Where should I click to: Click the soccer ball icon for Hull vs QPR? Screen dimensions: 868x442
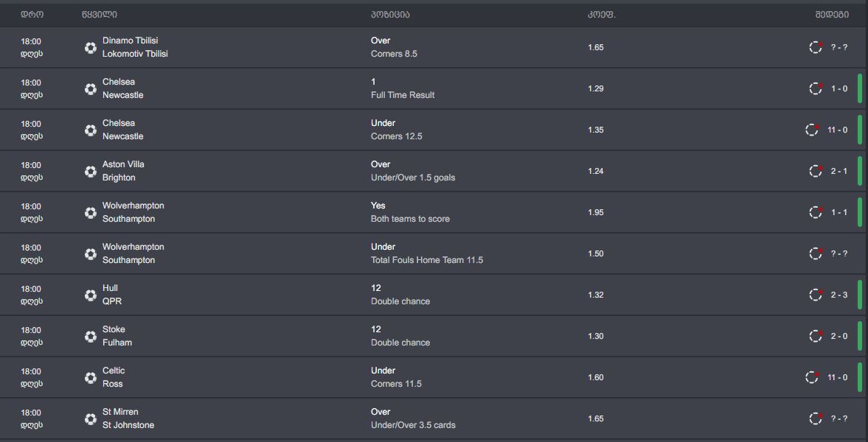tap(91, 295)
